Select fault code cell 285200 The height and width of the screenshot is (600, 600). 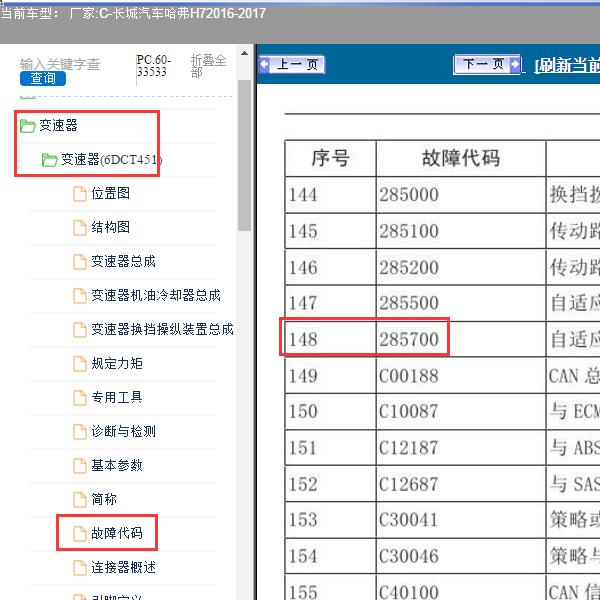click(x=461, y=267)
